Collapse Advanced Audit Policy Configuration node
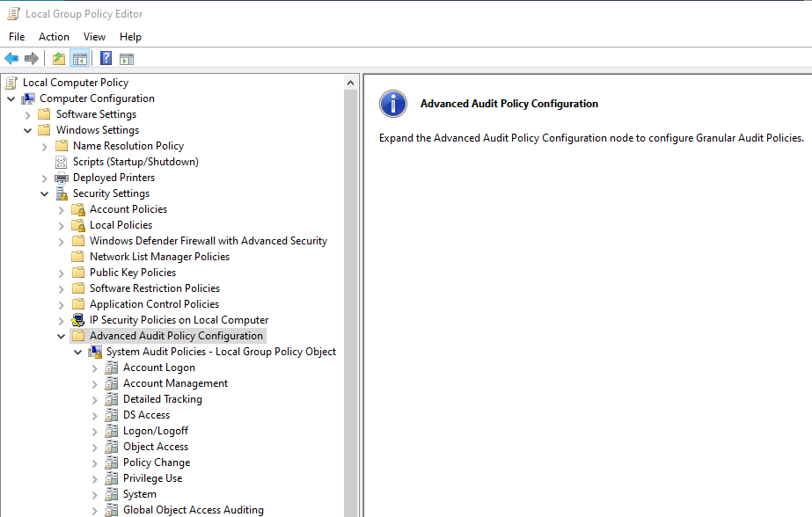This screenshot has width=812, height=517. click(61, 337)
